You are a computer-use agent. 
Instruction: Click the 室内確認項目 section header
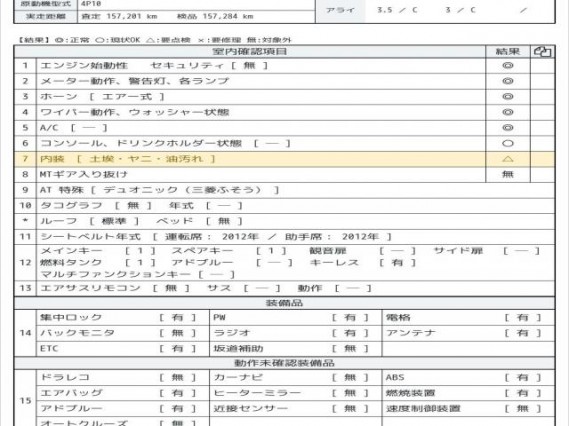(x=250, y=52)
